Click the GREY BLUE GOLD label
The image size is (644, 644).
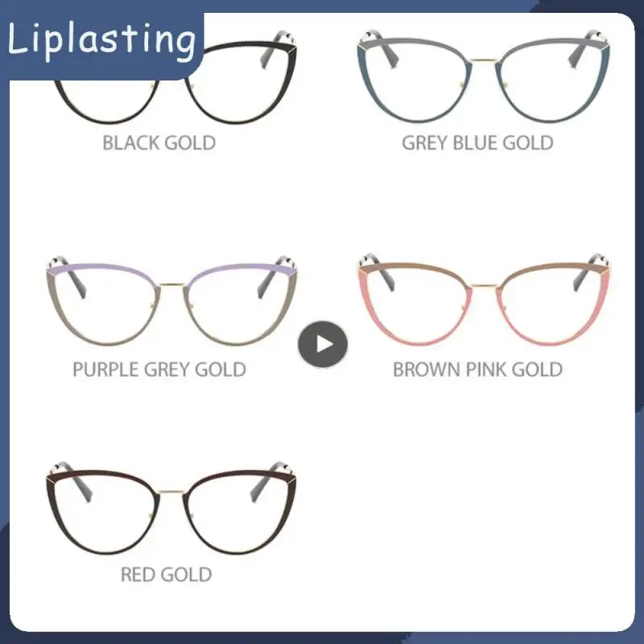[x=477, y=143]
